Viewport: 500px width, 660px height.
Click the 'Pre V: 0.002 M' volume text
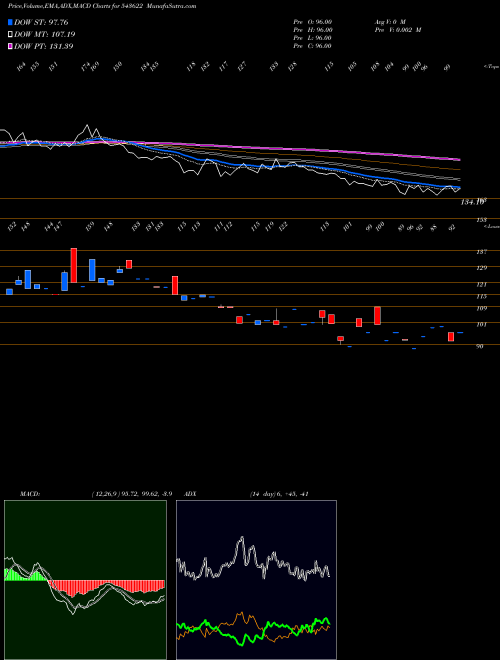[397, 30]
